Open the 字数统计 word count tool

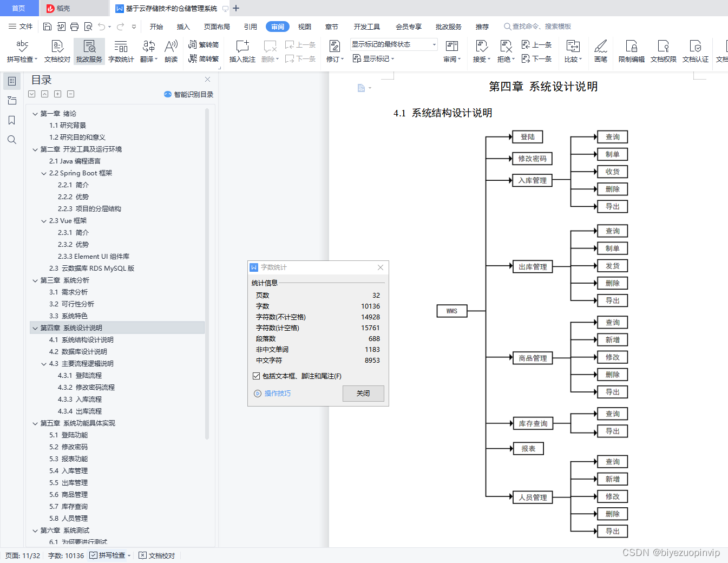(x=121, y=51)
